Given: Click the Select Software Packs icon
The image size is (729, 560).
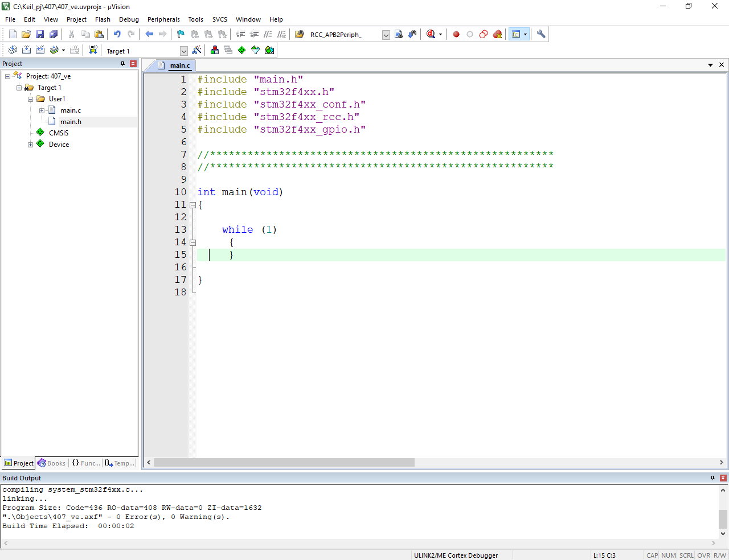Looking at the screenshot, I should coord(256,50).
